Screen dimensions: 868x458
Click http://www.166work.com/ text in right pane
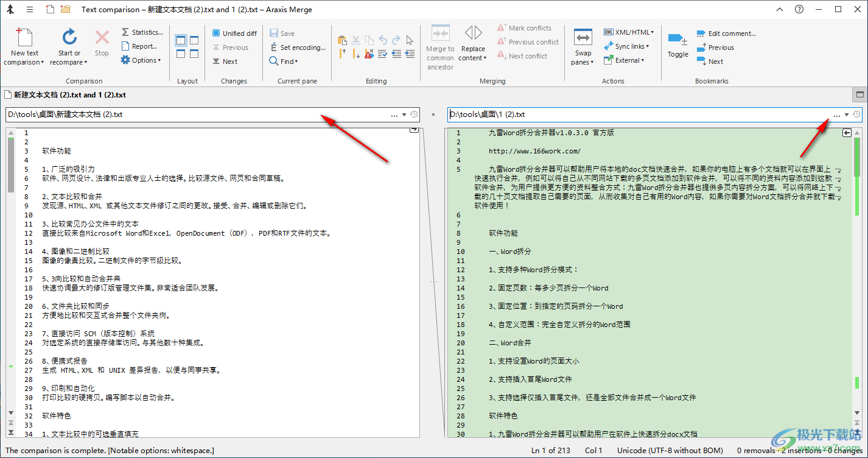pos(534,151)
